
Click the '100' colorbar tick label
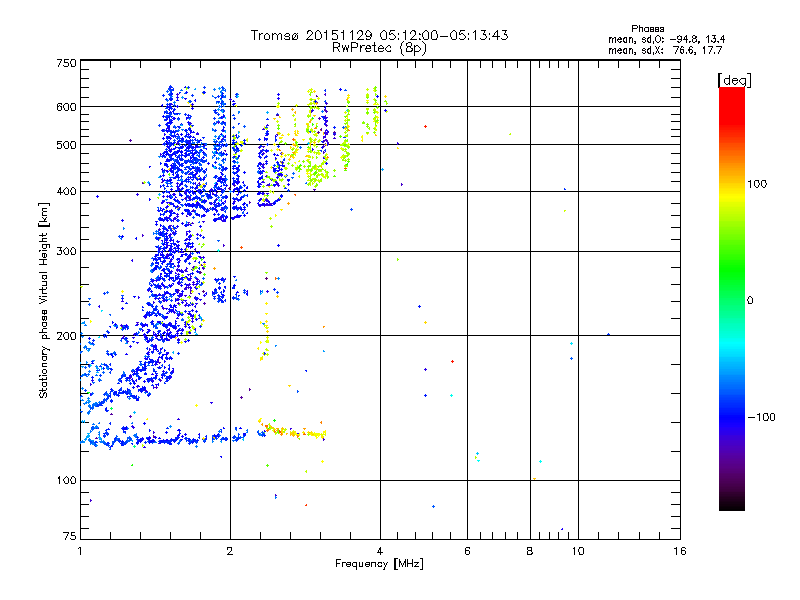coord(757,184)
